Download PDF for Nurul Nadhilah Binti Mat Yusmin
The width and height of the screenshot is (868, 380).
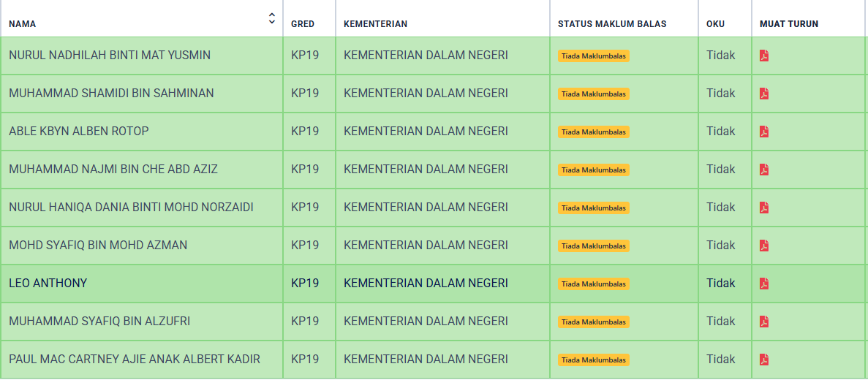click(x=764, y=56)
